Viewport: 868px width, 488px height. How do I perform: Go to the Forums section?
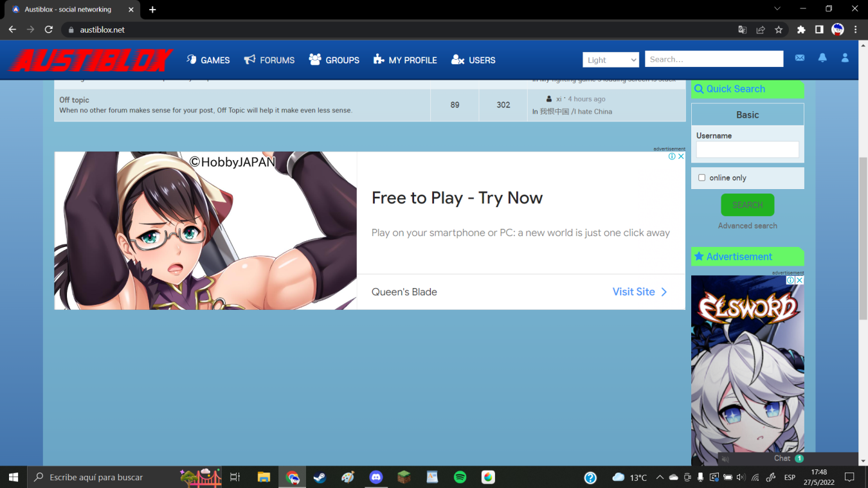(269, 60)
